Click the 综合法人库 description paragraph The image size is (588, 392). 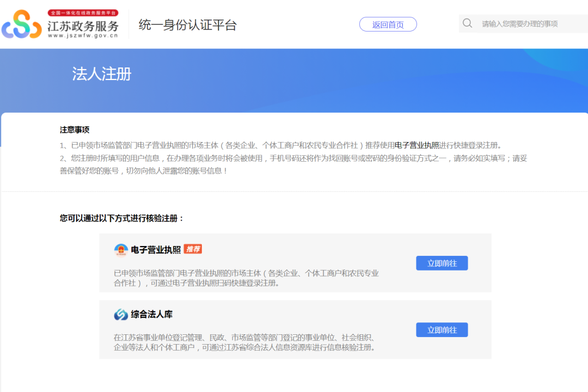pyautogui.click(x=245, y=342)
